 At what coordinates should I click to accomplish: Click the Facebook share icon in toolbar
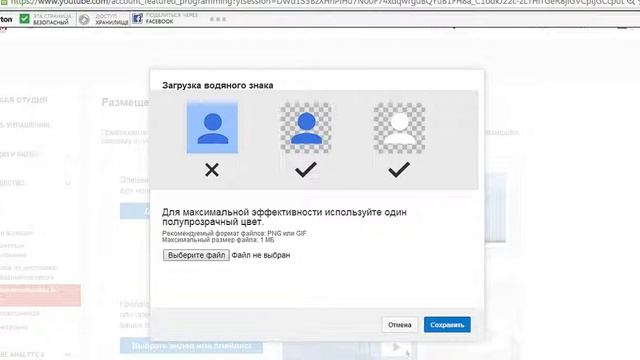pos(138,18)
